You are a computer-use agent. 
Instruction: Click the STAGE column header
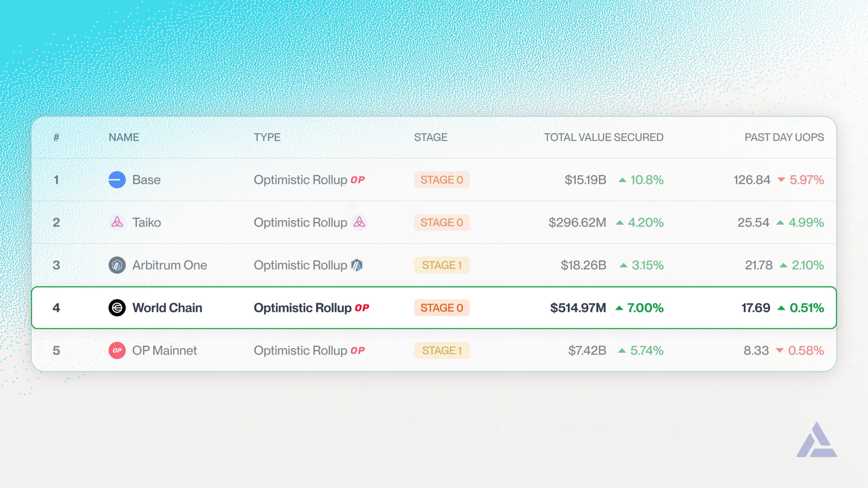[x=430, y=137]
